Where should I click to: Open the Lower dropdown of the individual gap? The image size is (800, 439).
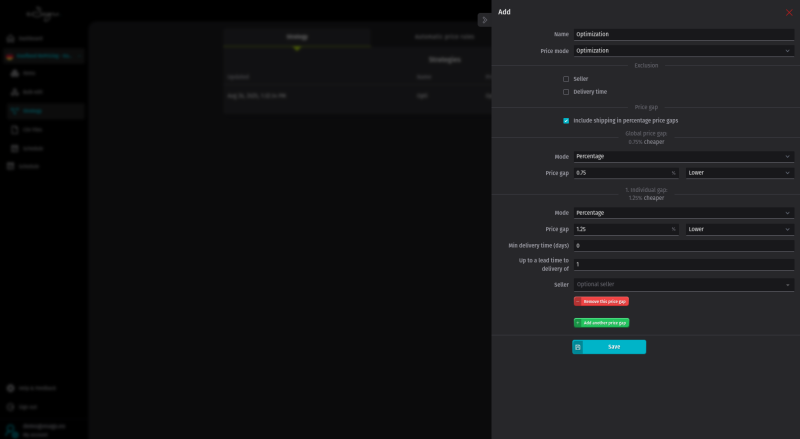tap(740, 229)
